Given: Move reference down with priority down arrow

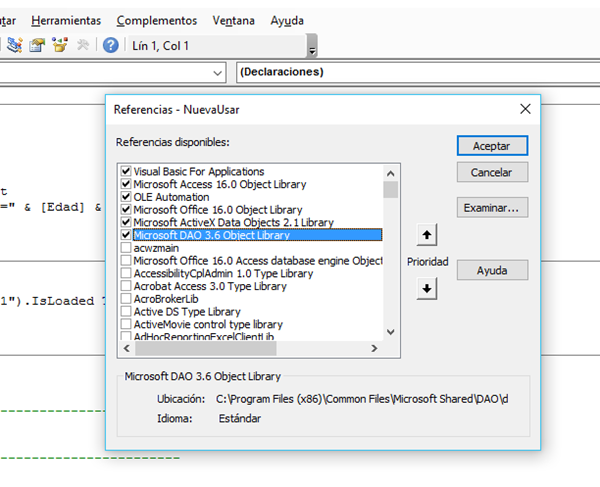Looking at the screenshot, I should 427,288.
